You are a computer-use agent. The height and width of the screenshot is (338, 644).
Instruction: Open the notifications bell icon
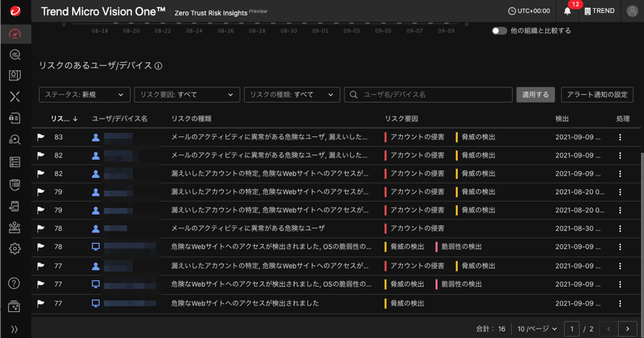click(x=567, y=12)
